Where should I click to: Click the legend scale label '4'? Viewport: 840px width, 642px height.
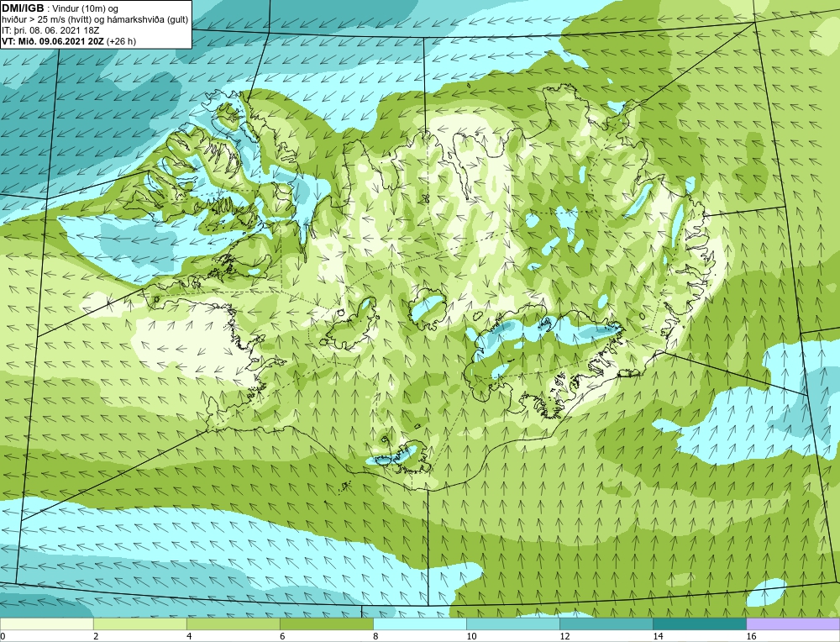pyautogui.click(x=189, y=636)
